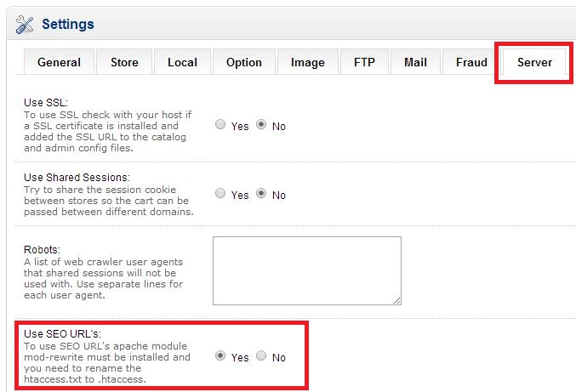Screen dimensions: 576x392
Task: Set Use SSL to Yes
Action: coord(220,124)
